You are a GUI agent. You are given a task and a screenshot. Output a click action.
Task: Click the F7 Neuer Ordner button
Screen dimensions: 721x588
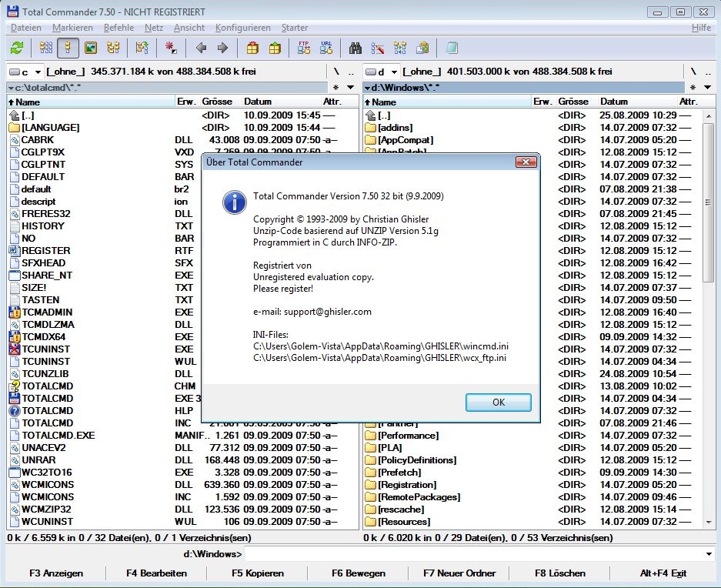click(x=459, y=573)
